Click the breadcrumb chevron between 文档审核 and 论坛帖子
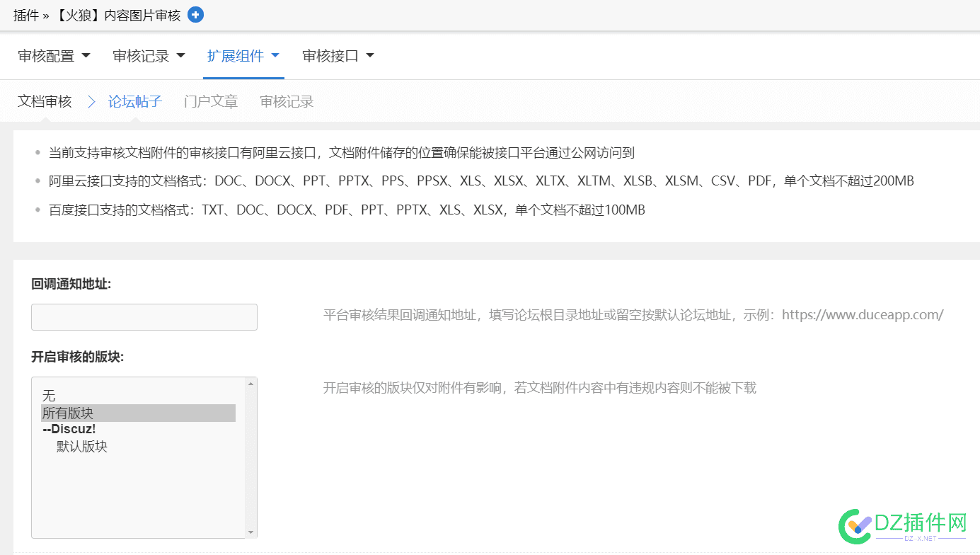Image resolution: width=980 pixels, height=555 pixels. pos(91,101)
